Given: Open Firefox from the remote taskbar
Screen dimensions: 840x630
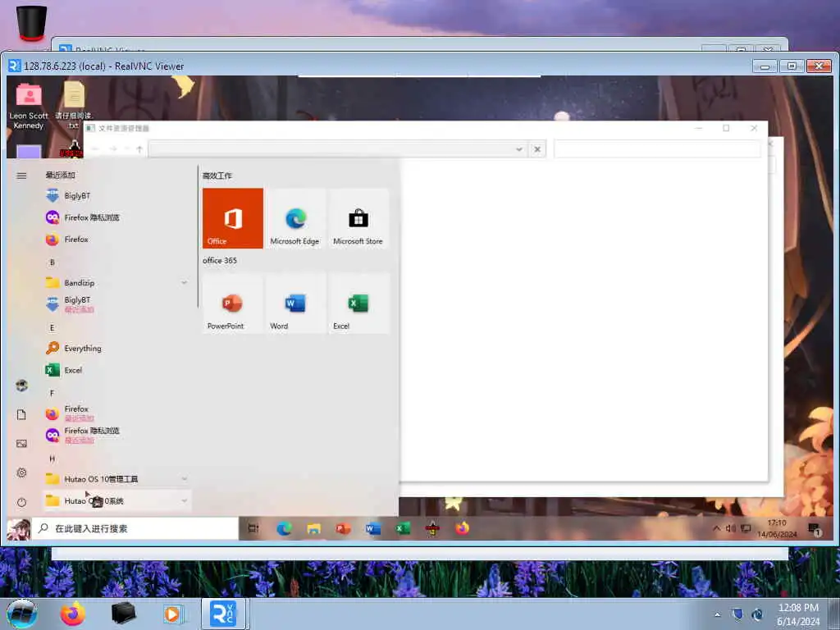Looking at the screenshot, I should (x=462, y=529).
